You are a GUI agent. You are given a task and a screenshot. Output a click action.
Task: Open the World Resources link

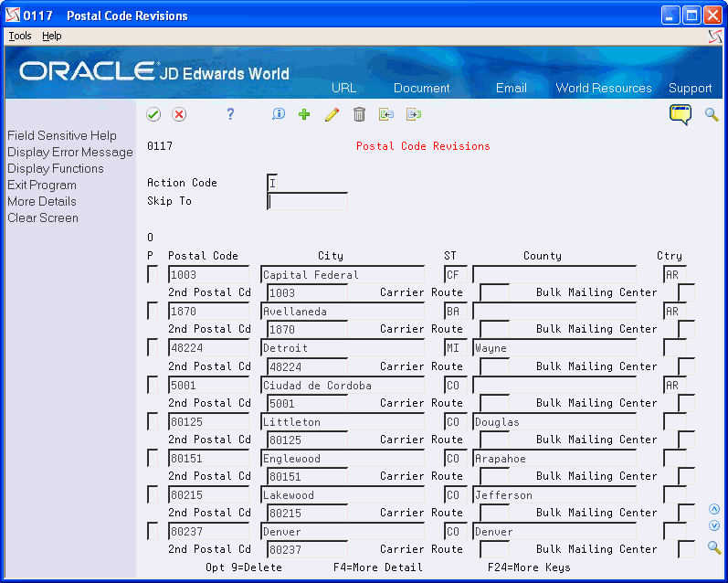coord(604,88)
